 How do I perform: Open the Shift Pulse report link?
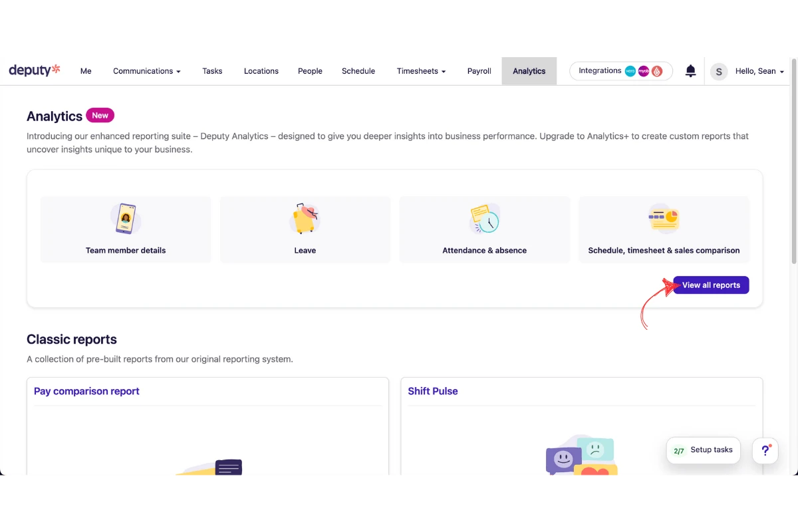433,391
